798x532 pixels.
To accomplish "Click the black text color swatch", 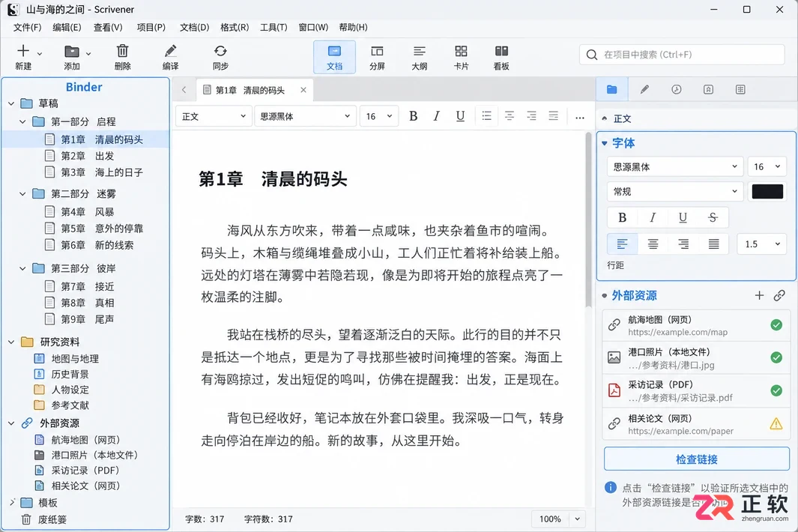I will (x=767, y=191).
